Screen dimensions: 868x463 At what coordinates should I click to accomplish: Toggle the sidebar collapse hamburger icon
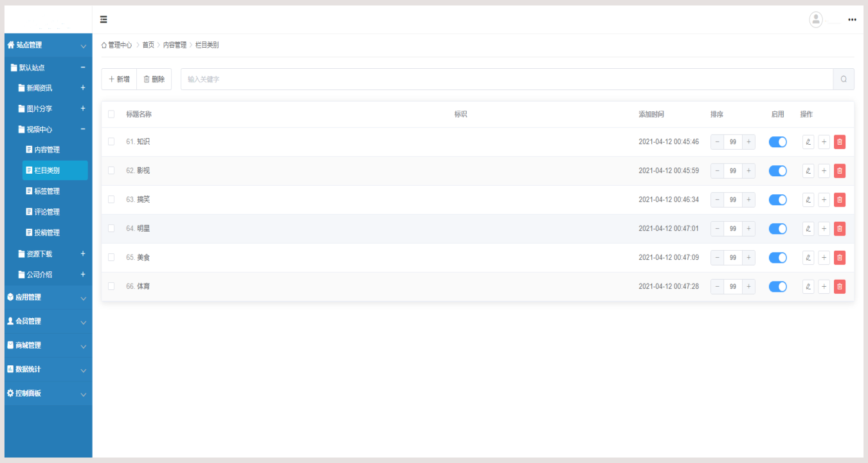[x=104, y=19]
